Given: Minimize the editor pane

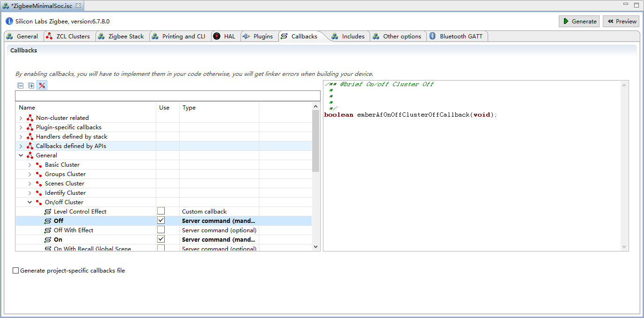Looking at the screenshot, I should (x=626, y=5).
